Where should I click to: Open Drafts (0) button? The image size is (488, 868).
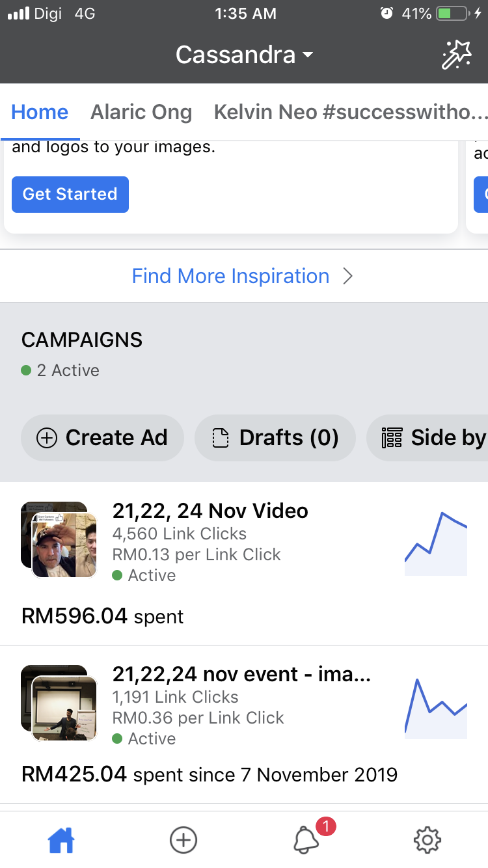tap(275, 438)
